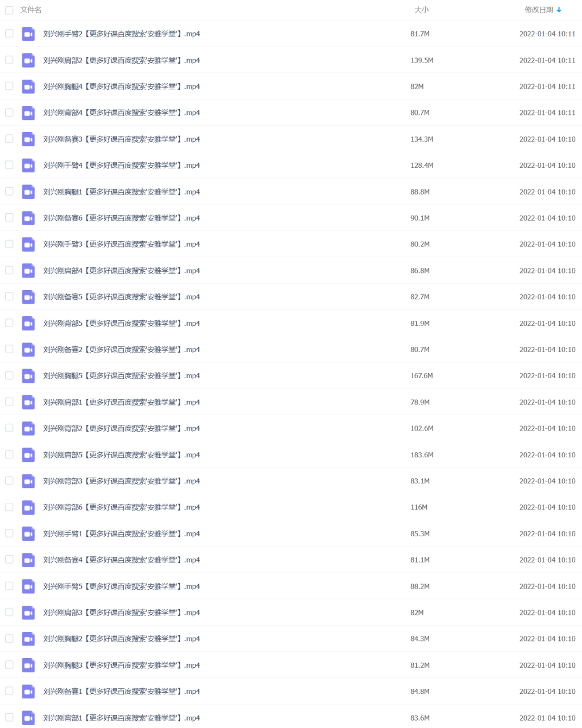Sort the list by 大小 column header
Screen dimensions: 582x728
(422, 10)
